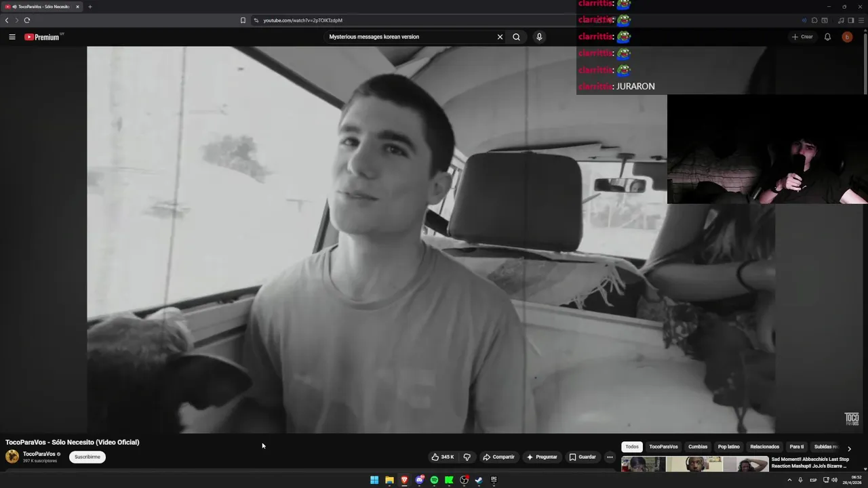Click the video title TocoParaVos - Sólo Necesito
This screenshot has width=868, height=488.
coord(73,442)
